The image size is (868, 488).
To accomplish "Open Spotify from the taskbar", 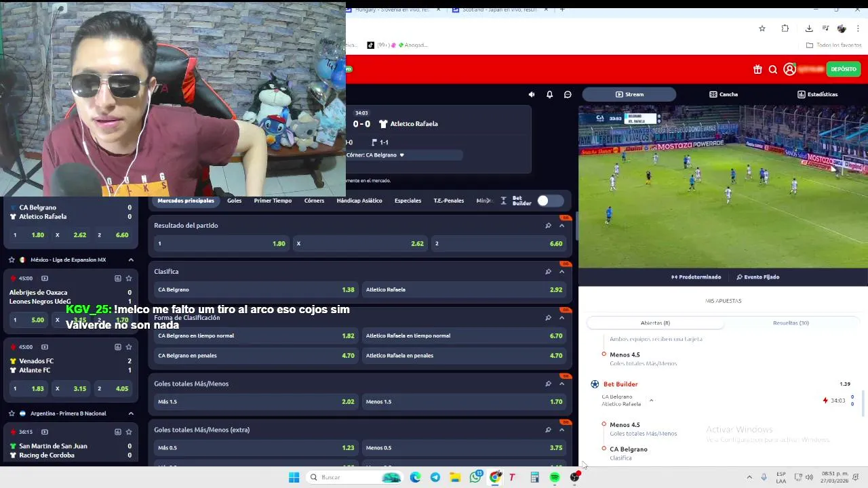I will (x=555, y=477).
